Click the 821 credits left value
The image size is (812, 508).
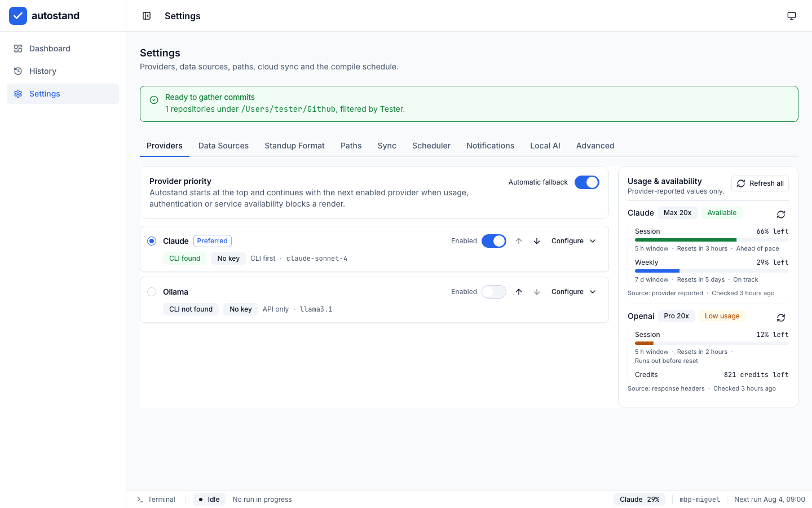(x=756, y=375)
